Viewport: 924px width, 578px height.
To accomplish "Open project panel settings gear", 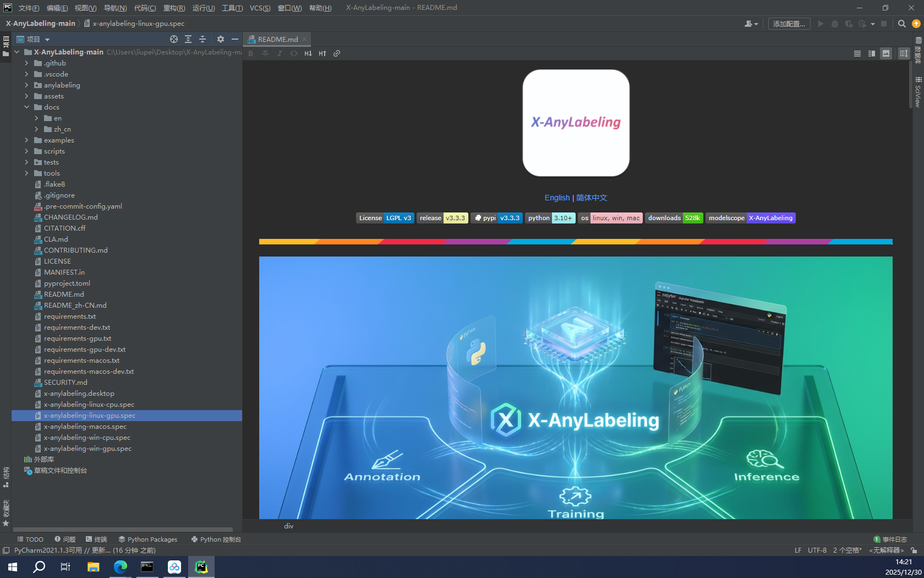I will [221, 39].
